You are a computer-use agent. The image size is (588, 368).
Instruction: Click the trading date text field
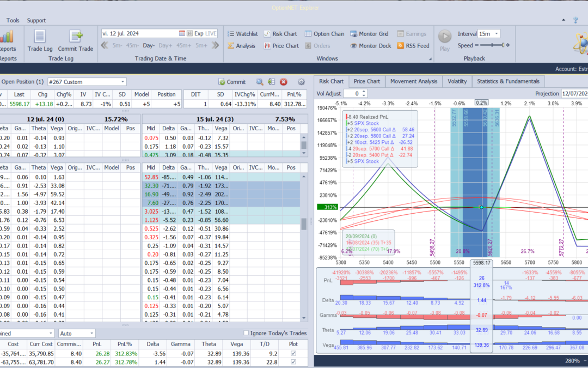140,33
